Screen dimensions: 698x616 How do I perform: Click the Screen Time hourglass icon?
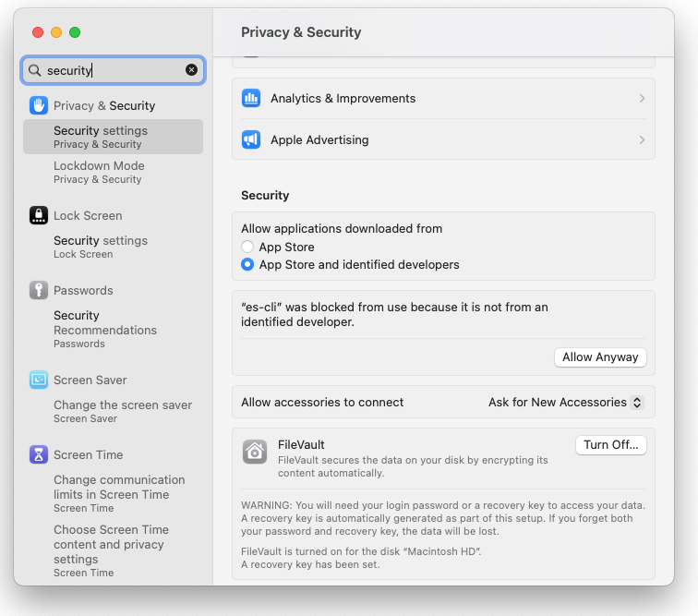[x=39, y=454]
